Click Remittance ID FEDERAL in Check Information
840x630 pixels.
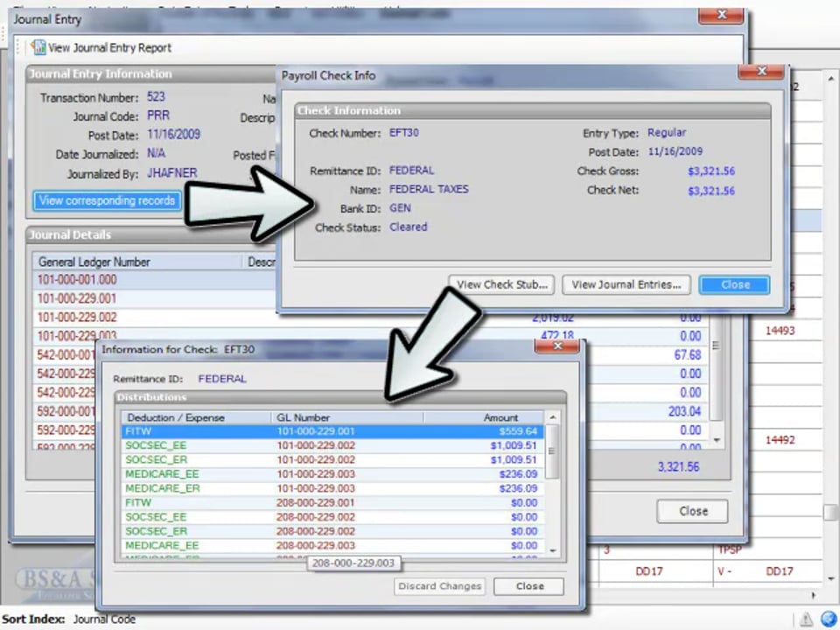(411, 171)
